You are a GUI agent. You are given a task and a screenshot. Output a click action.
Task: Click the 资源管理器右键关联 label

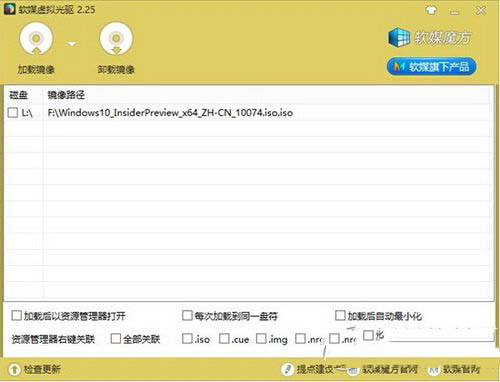pyautogui.click(x=53, y=339)
